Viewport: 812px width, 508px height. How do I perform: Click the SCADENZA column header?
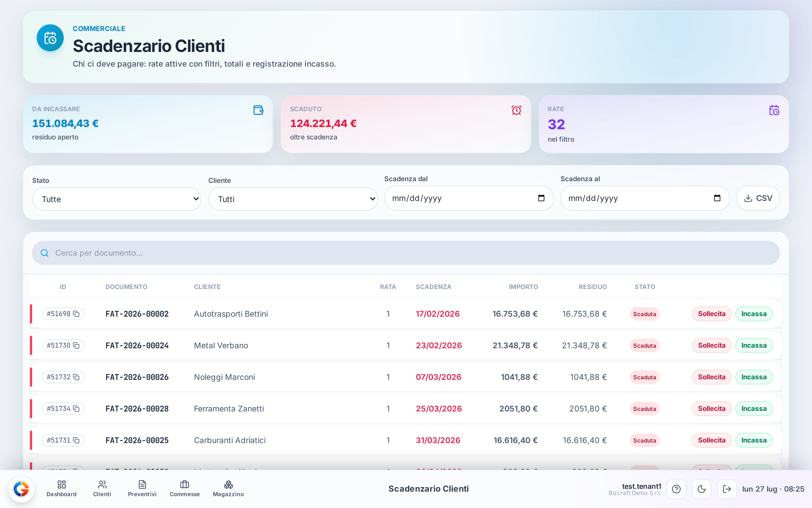[x=434, y=286]
